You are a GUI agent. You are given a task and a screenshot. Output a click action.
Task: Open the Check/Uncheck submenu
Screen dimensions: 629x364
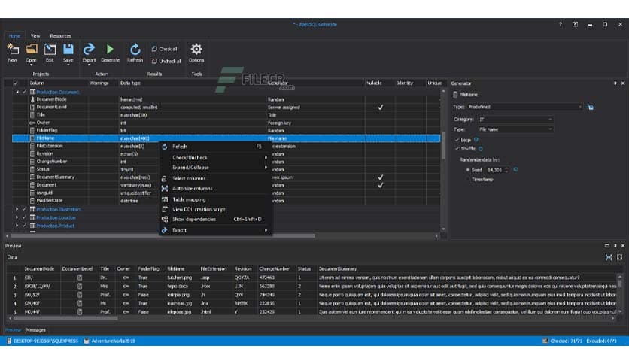click(x=216, y=157)
